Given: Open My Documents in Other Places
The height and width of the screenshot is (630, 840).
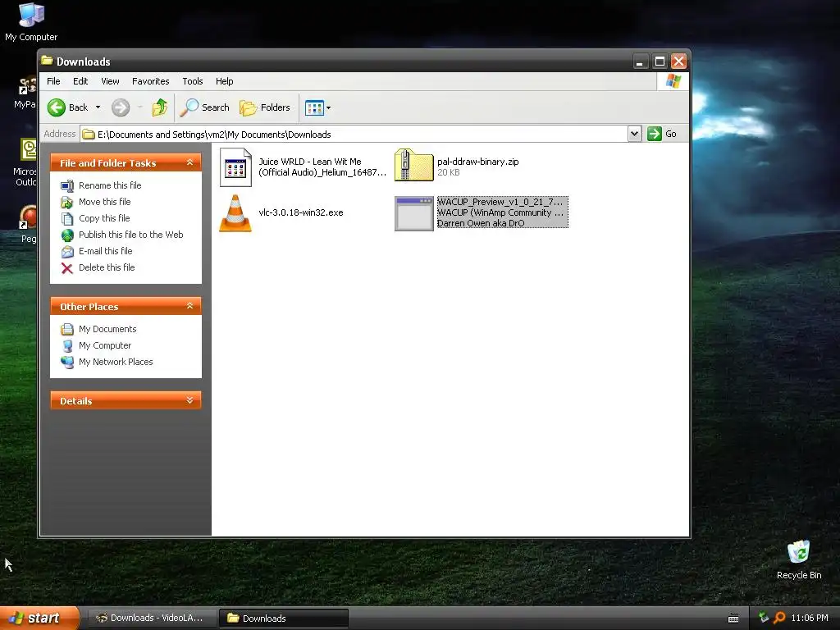Looking at the screenshot, I should [107, 329].
